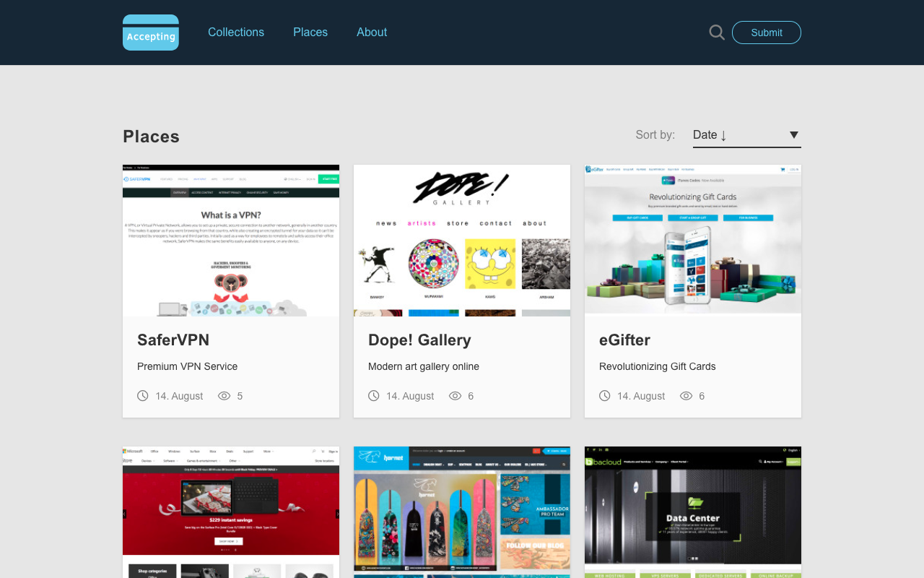Screen dimensions: 924x578
Task: Open the eGifter title link
Action: coord(624,340)
